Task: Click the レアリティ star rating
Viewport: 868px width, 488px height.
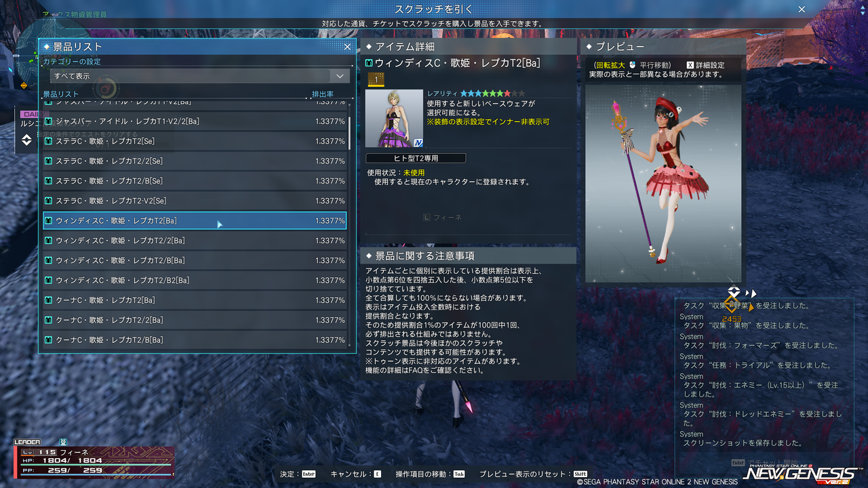Action: 492,94
